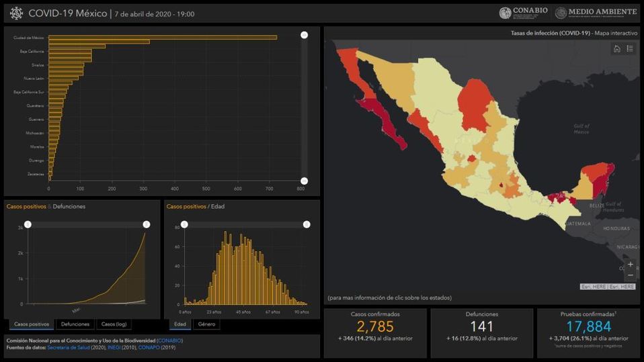Click right handle of cases timeline slider
Viewport: 644px width, 362px height.
click(147, 224)
